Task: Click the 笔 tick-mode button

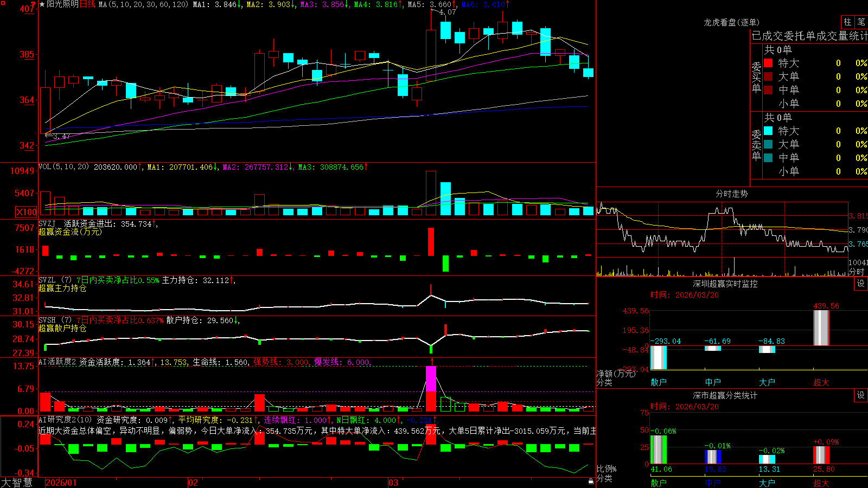Action: [861, 22]
